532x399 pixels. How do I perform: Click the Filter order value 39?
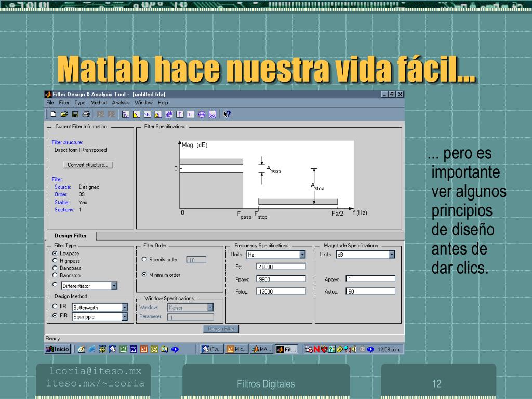point(82,194)
